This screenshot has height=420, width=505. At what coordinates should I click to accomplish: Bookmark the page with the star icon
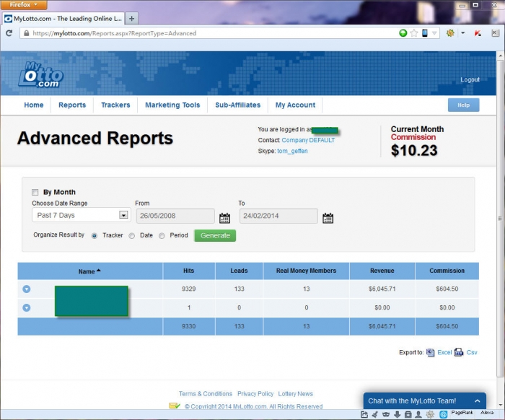(414, 33)
